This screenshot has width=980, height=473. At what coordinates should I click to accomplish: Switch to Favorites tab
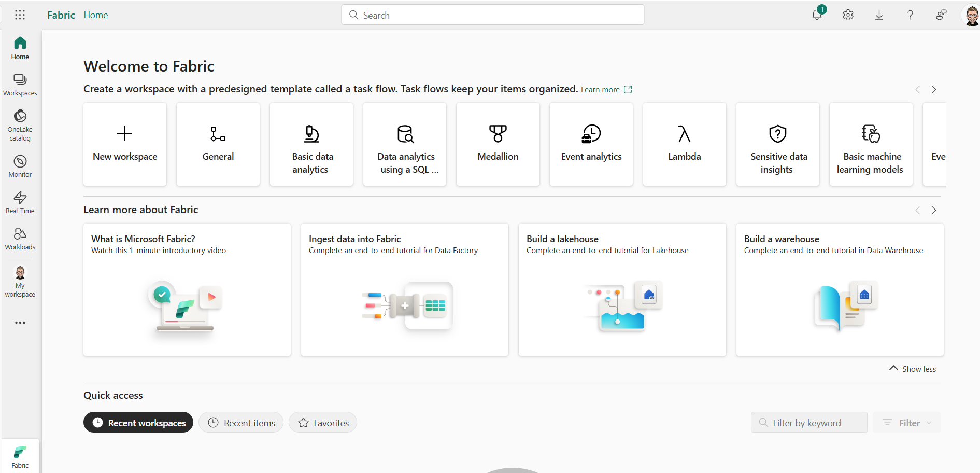pyautogui.click(x=323, y=423)
